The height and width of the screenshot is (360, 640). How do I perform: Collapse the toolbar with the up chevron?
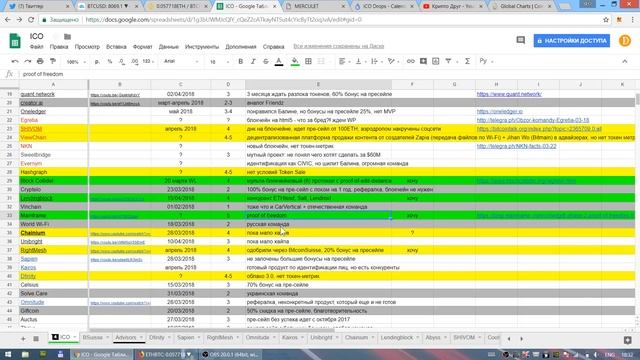(x=624, y=61)
